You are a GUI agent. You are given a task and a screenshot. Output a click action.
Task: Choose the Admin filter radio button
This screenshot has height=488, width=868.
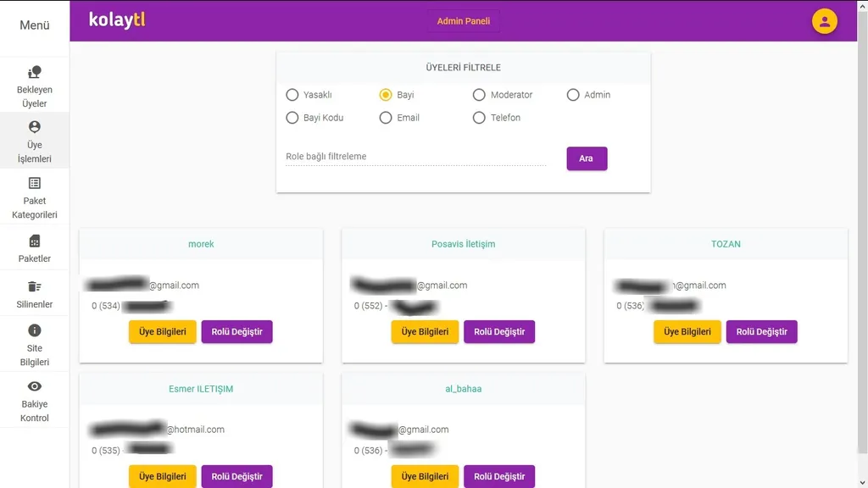[x=573, y=95]
